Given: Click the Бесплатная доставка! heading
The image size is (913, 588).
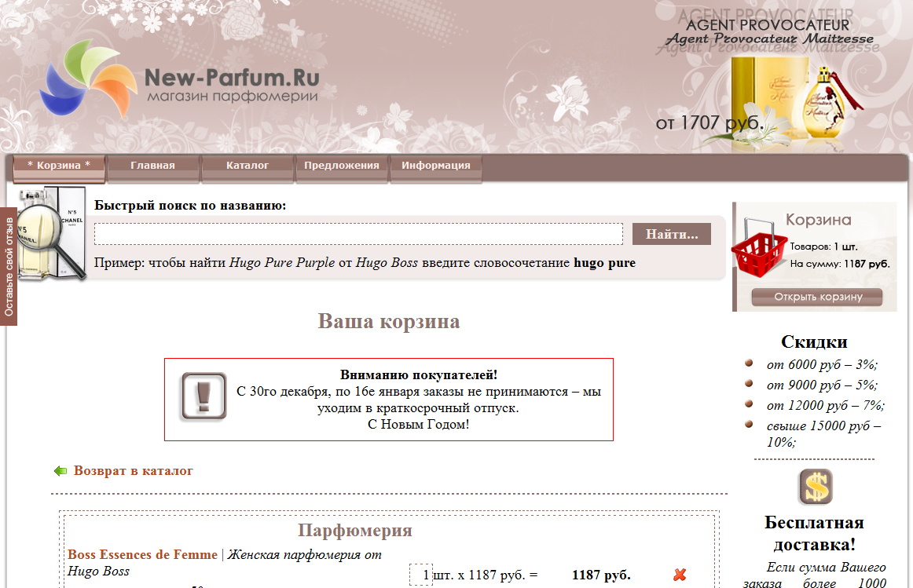Looking at the screenshot, I should coord(814,533).
